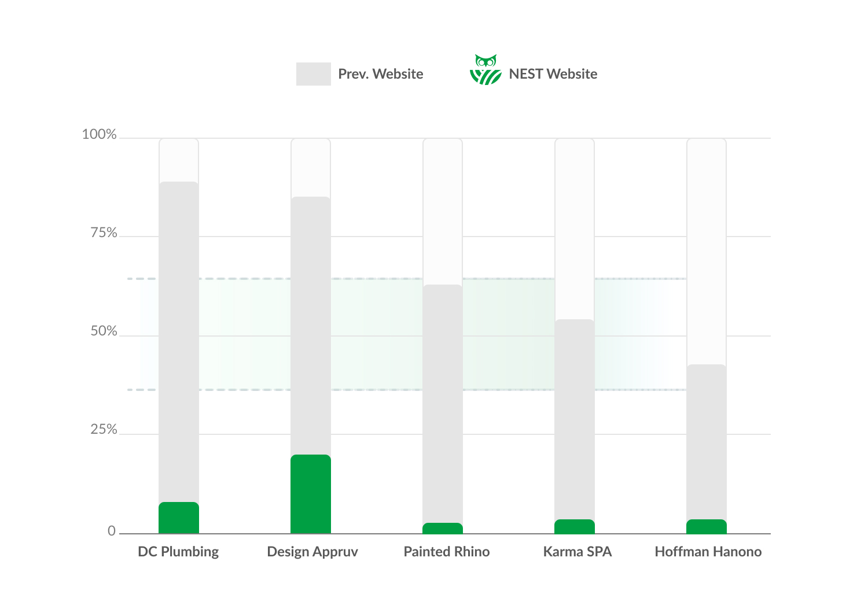This screenshot has width=868, height=598.
Task: Click DC Plumbing's gray previous website bar
Action: [x=179, y=341]
